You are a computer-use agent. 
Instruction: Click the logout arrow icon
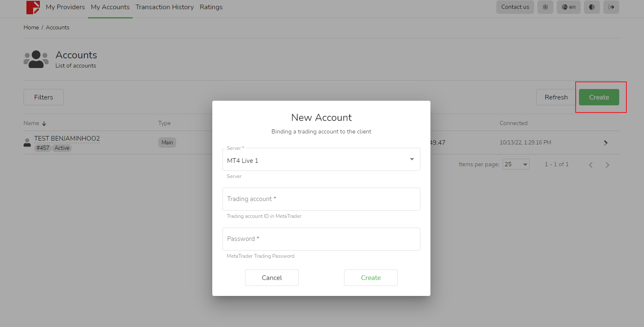[x=611, y=7]
